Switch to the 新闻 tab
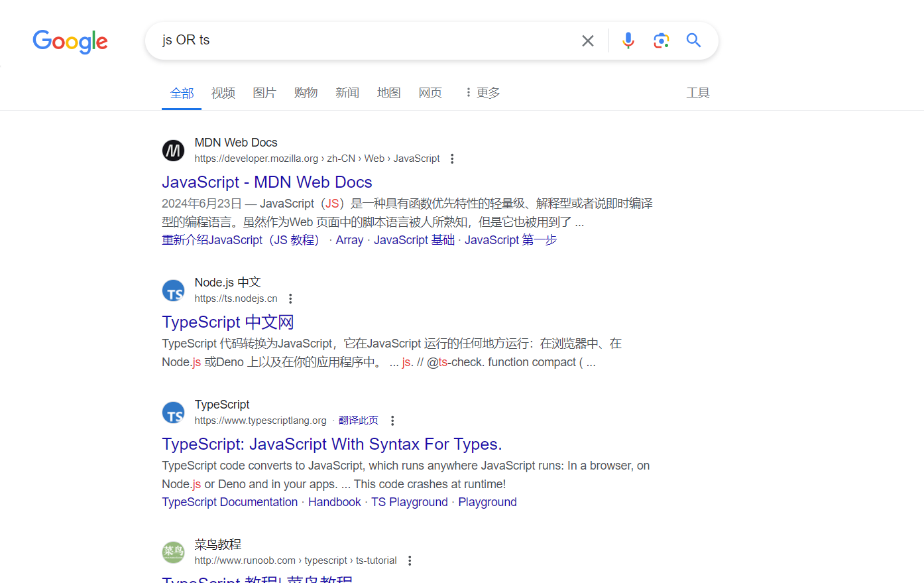 coord(347,93)
